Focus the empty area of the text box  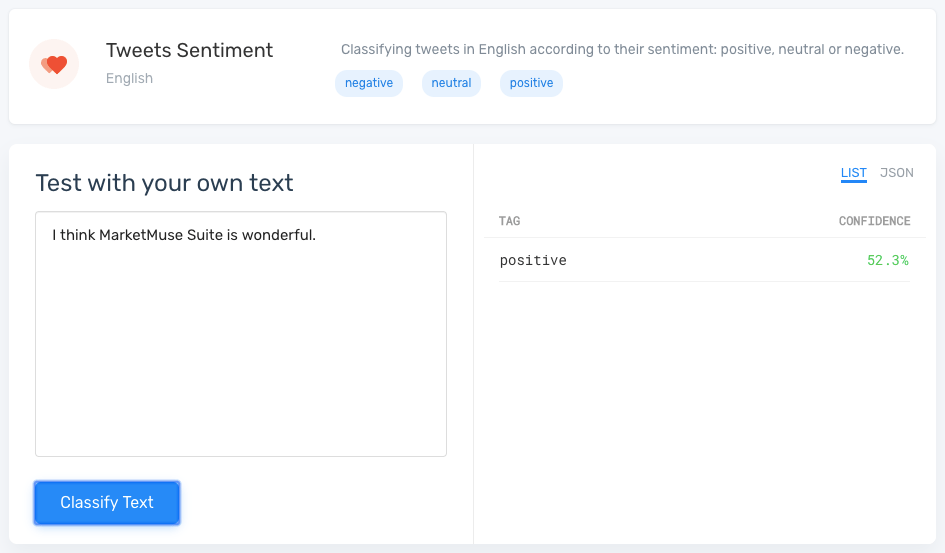point(240,360)
